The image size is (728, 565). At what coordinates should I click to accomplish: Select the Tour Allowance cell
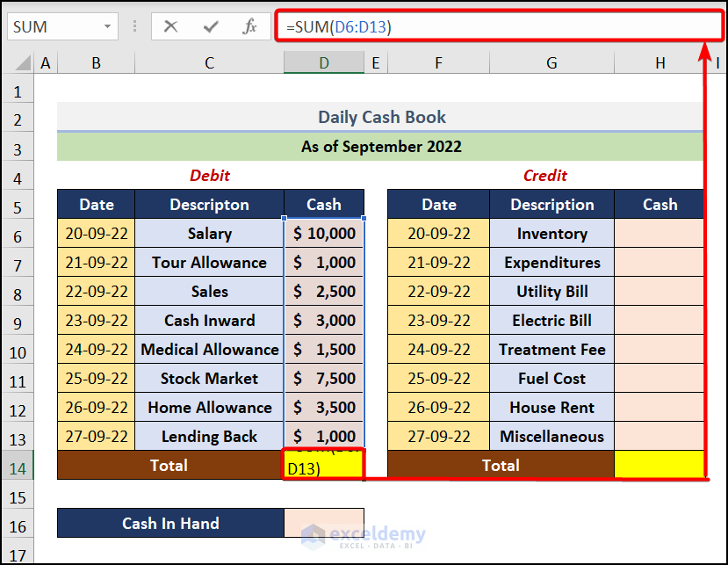click(x=209, y=263)
